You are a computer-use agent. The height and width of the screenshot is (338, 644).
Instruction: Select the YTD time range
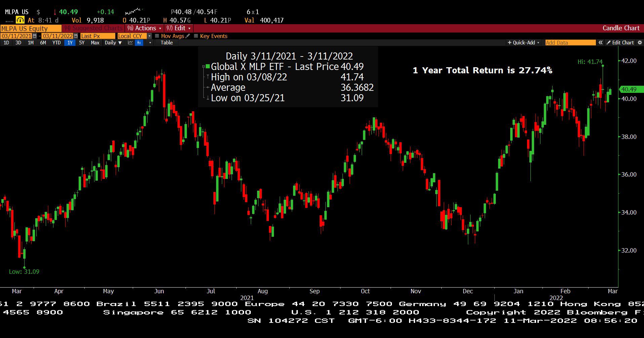[56, 43]
